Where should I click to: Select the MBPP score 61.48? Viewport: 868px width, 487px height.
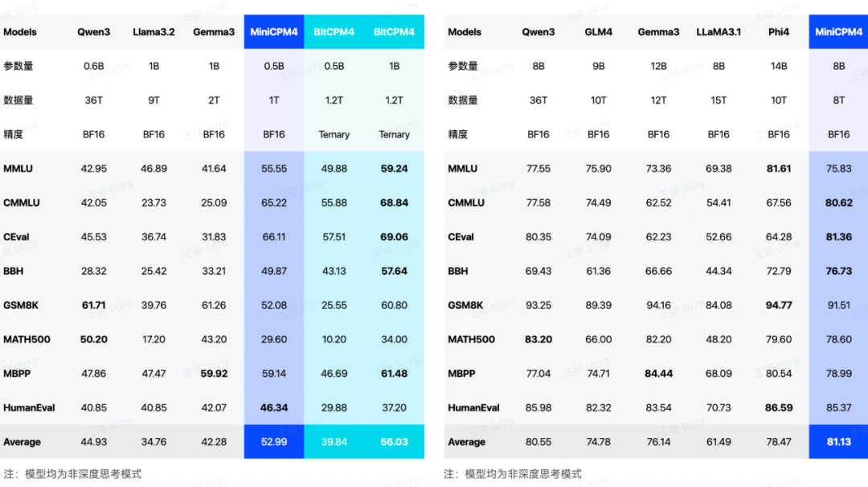[x=394, y=374]
